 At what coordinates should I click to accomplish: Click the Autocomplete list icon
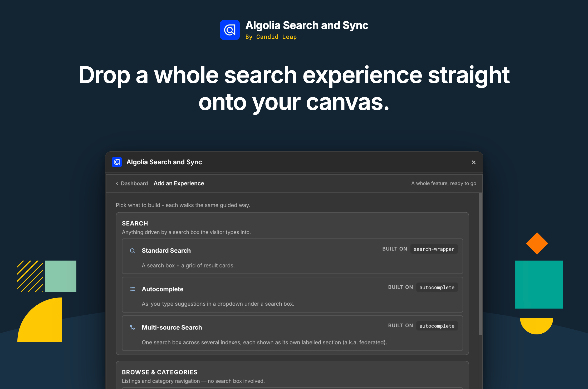pos(133,289)
